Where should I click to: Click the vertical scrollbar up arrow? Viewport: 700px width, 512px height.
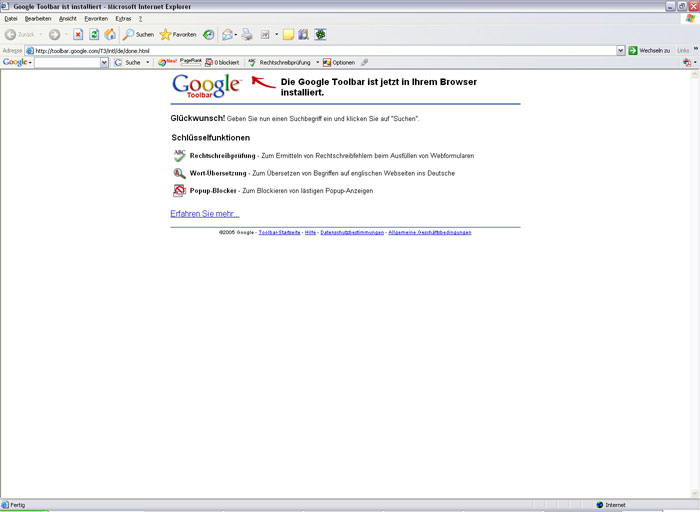pyautogui.click(x=695, y=75)
